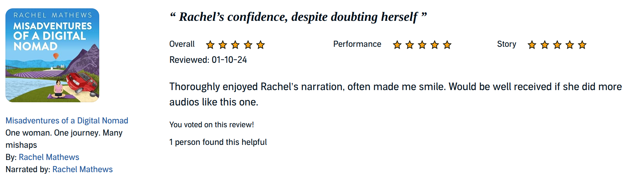The width and height of the screenshot is (644, 184).
Task: Click the first star in Overall rating
Action: (210, 45)
